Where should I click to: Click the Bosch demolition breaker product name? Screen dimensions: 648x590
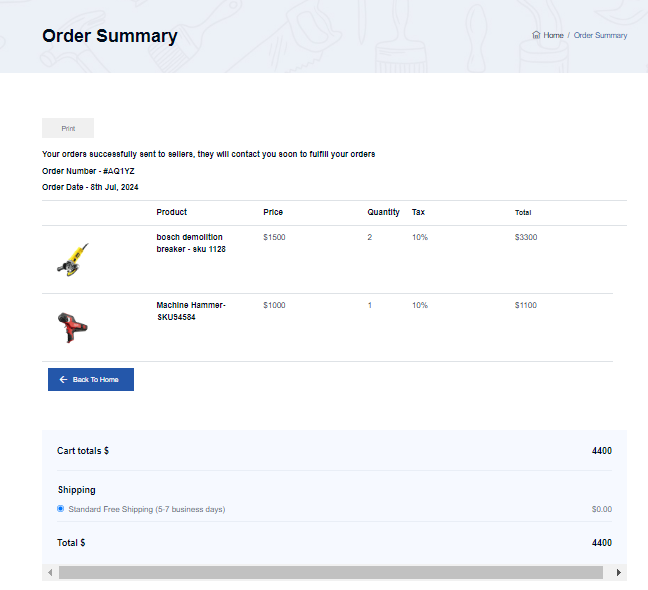point(191,243)
